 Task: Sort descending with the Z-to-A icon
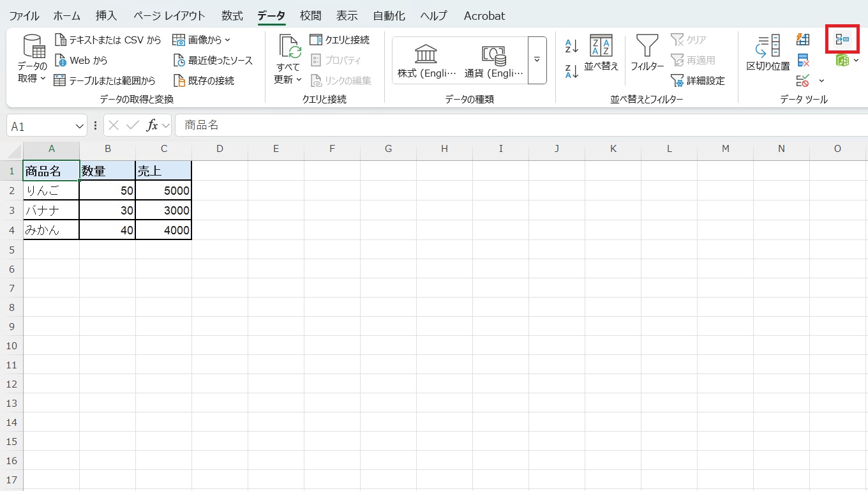(571, 71)
